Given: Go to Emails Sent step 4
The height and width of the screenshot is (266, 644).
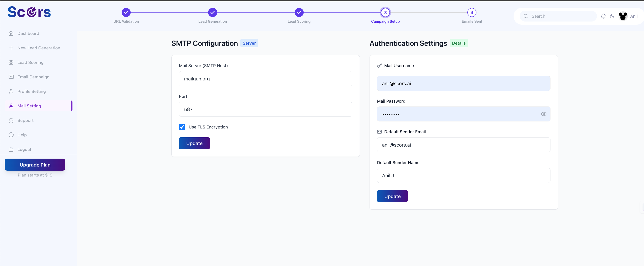Looking at the screenshot, I should click(471, 12).
